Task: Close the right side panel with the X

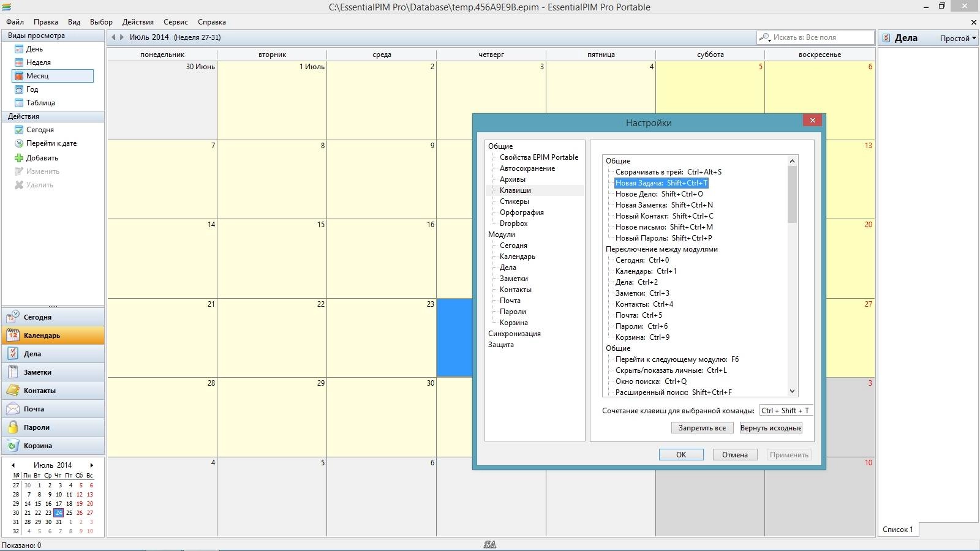Action: pyautogui.click(x=974, y=22)
